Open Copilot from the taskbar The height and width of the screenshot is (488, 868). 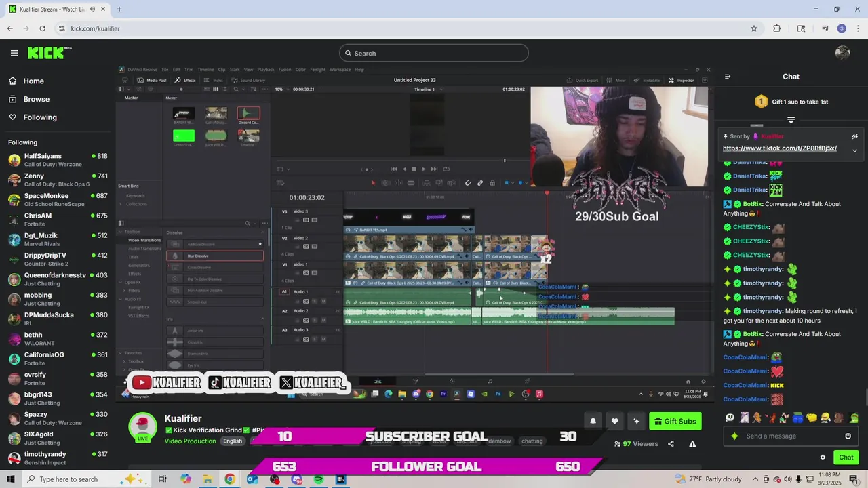[185, 479]
